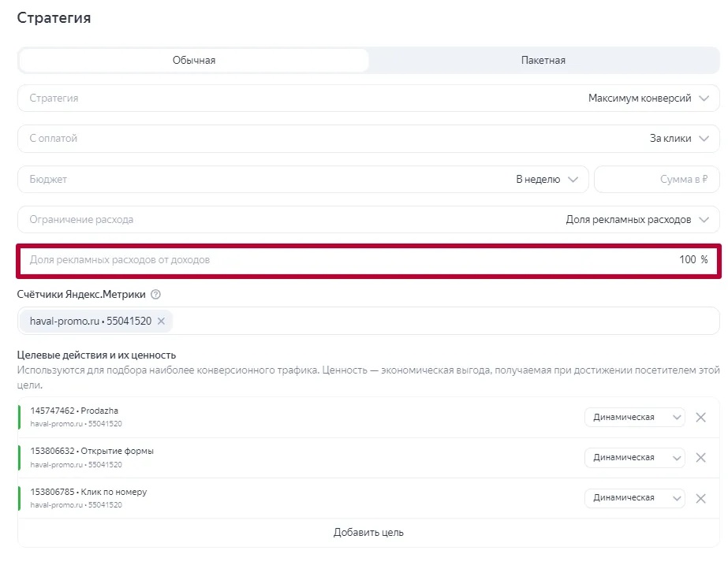728x569 pixels.
Task: Remove haval-promo.ru counter chip
Action: tap(162, 322)
